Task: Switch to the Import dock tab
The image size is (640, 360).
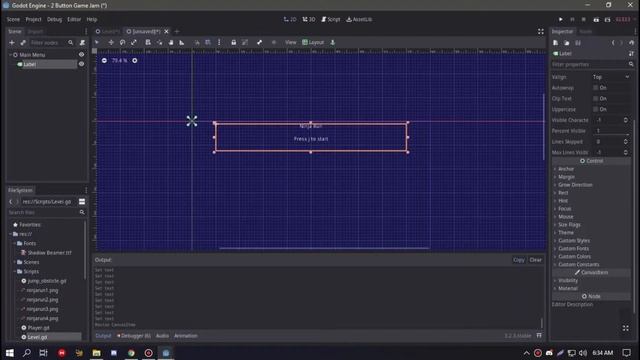Action: 36,31
